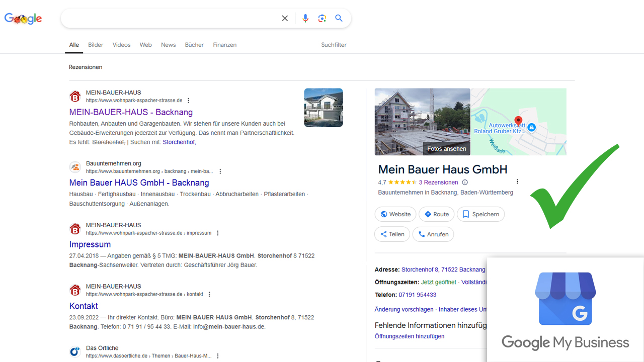
Task: Open three-dot menu next to Mein Bauer Haus GmbH
Action: pos(517,182)
